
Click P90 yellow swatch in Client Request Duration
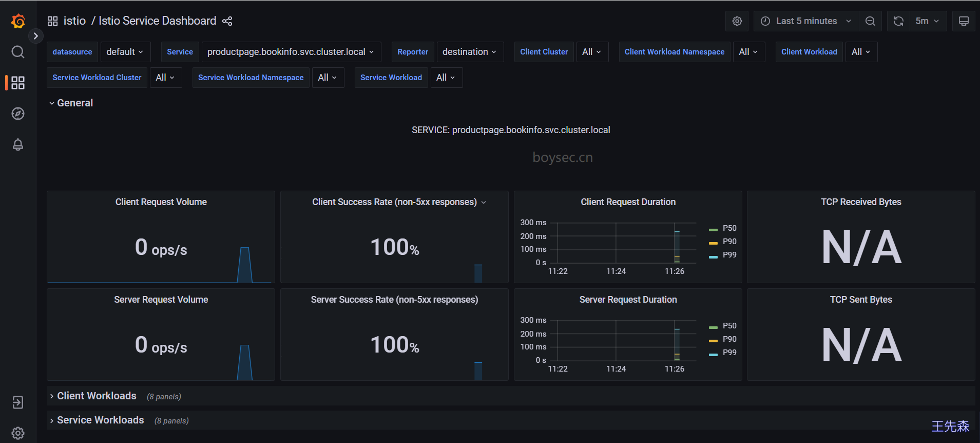coord(713,243)
